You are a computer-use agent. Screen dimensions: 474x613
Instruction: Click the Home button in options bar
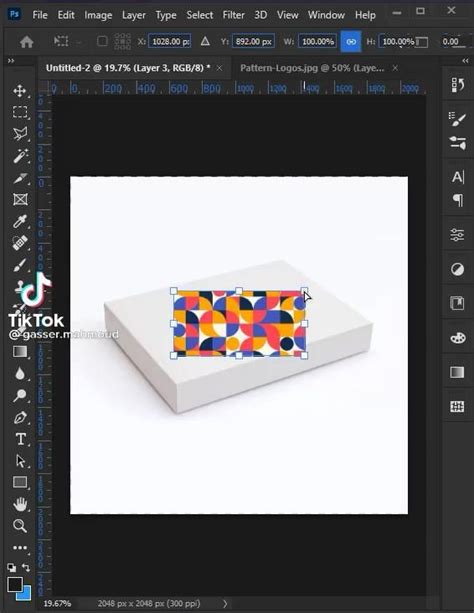point(27,41)
